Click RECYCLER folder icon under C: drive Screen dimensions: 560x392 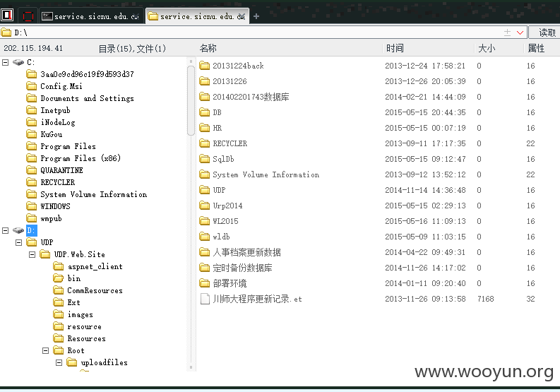pos(32,182)
